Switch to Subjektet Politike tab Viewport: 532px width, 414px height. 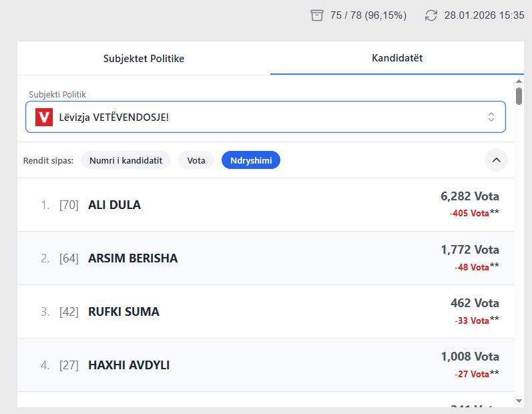(x=144, y=58)
